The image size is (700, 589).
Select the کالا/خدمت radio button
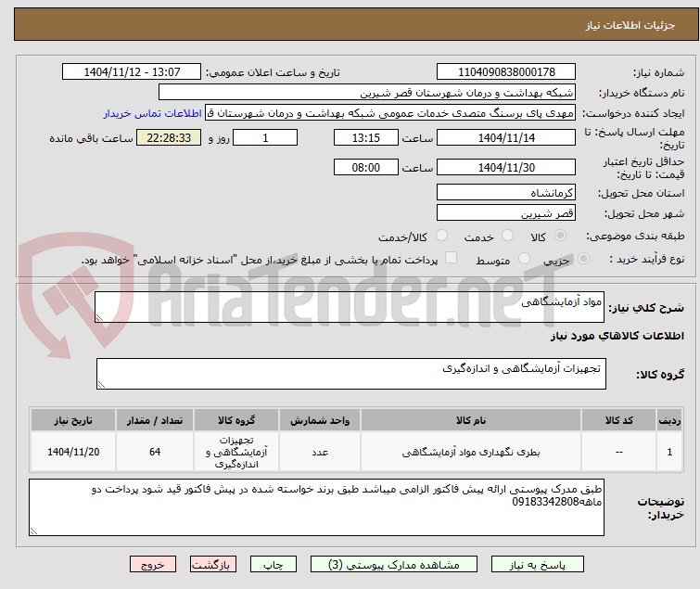coord(441,236)
